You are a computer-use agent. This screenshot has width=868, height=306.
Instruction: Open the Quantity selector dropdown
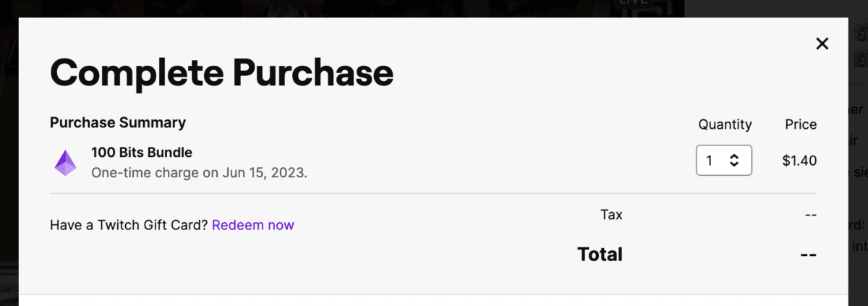click(724, 161)
